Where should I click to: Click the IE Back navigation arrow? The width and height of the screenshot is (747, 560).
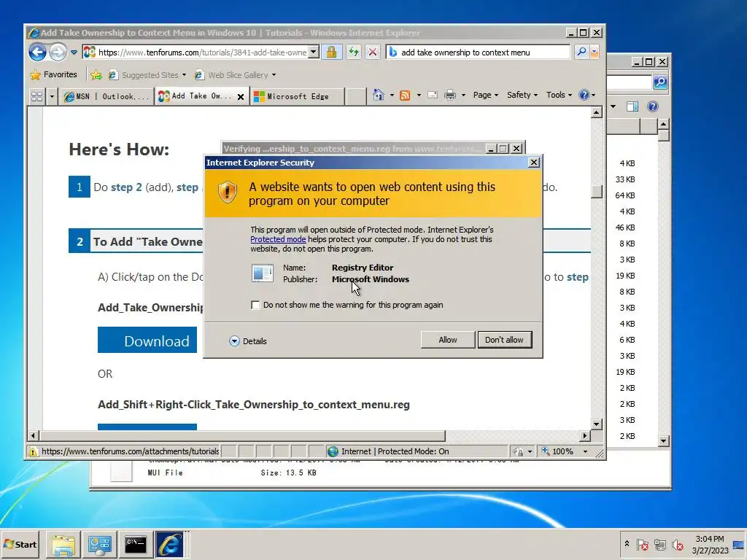38,52
